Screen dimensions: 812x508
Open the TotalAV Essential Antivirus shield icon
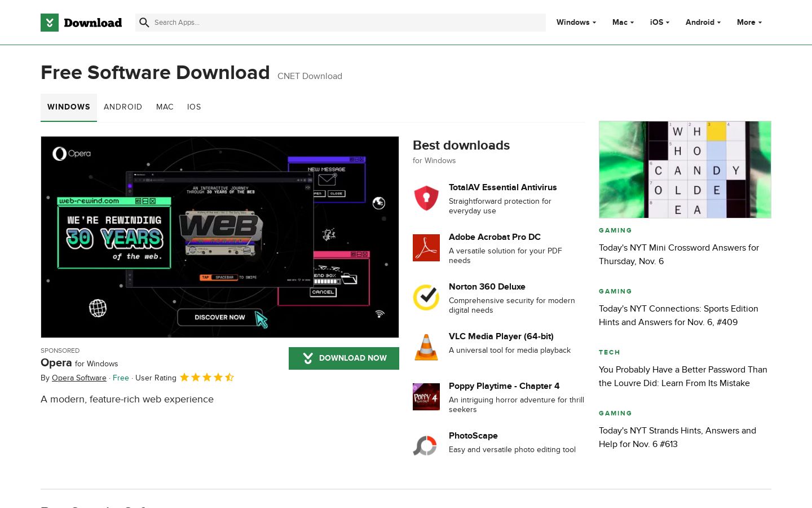point(426,198)
